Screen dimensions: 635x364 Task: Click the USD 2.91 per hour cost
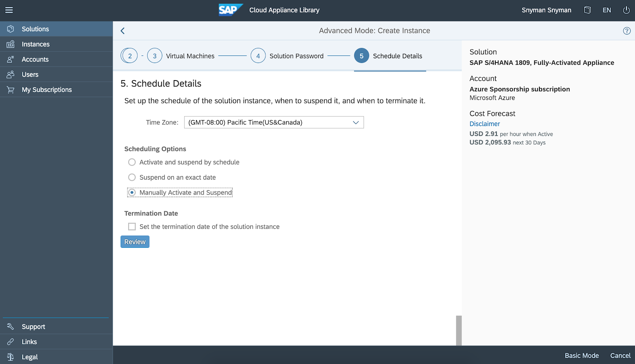511,134
